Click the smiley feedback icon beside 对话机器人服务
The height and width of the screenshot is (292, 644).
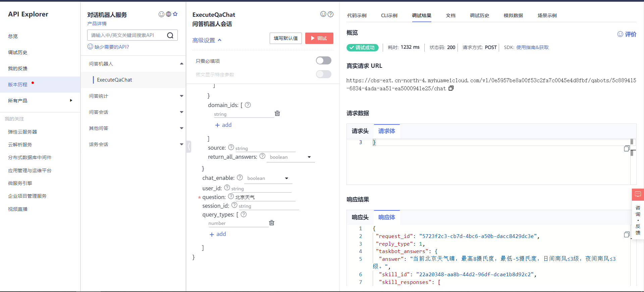pyautogui.click(x=161, y=14)
